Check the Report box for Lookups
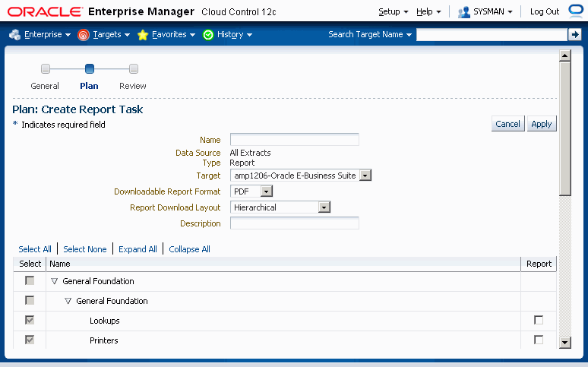Screen dimensions: 588x367 coord(539,320)
